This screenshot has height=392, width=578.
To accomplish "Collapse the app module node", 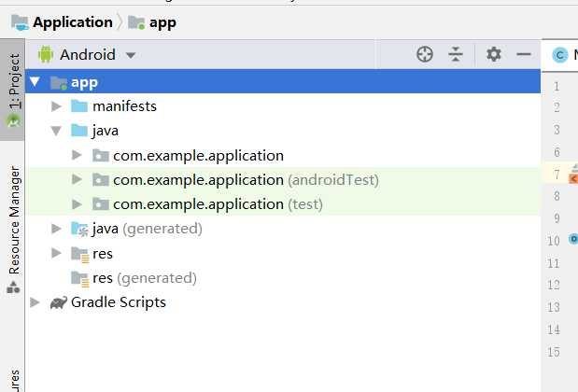I will pos(35,81).
